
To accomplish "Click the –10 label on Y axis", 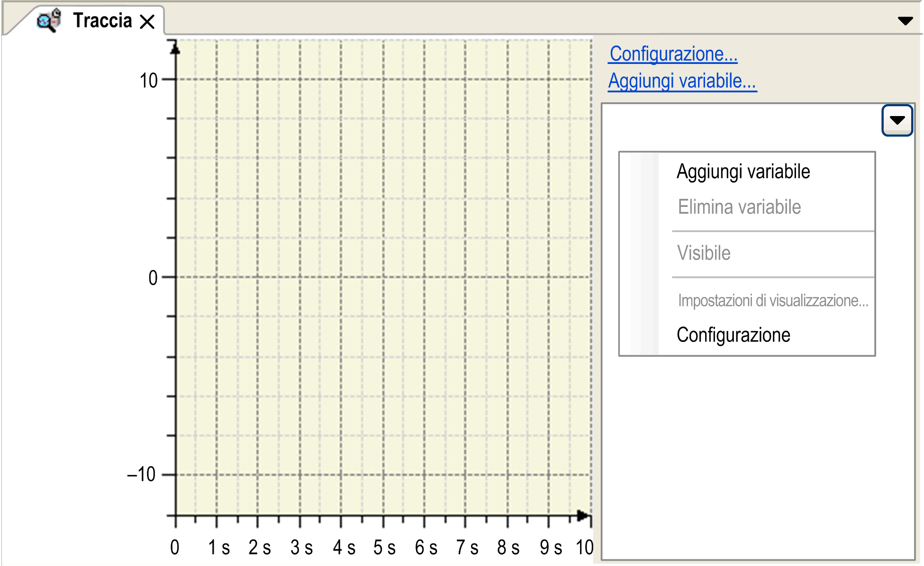I will [141, 474].
